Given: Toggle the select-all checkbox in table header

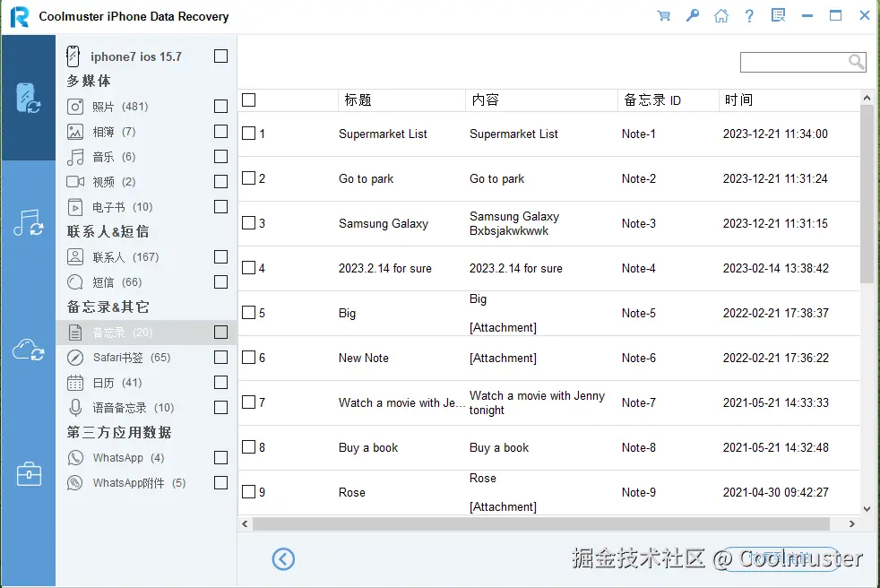Looking at the screenshot, I should [248, 100].
